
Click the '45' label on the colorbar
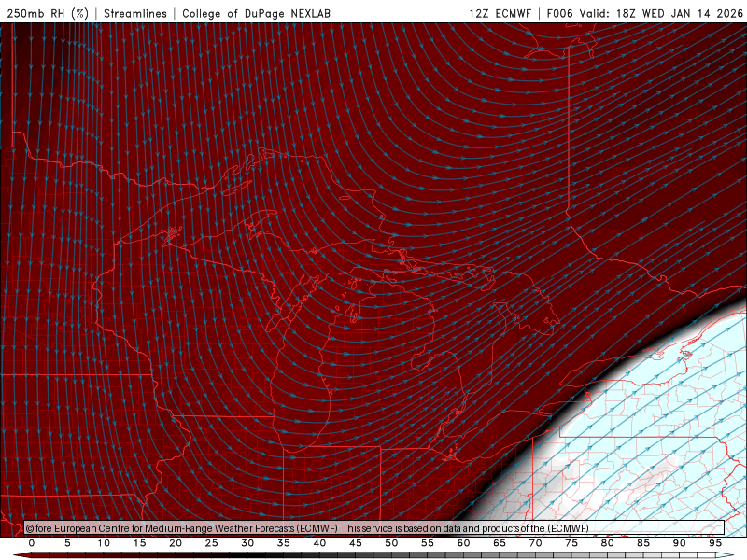(x=356, y=543)
